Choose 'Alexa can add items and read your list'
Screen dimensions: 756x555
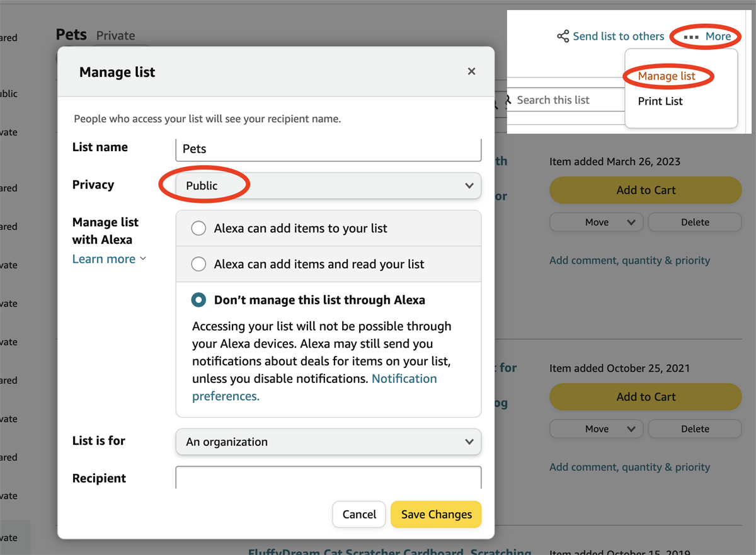[199, 264]
